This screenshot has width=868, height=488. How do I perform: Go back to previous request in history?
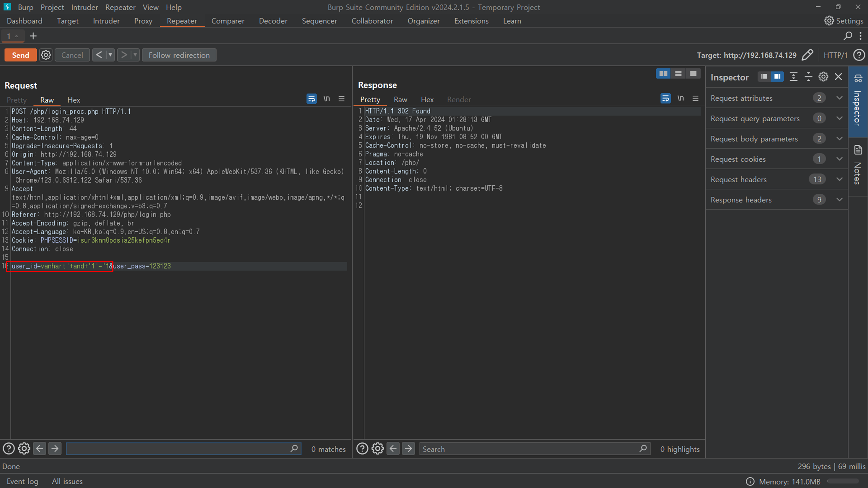pyautogui.click(x=99, y=55)
